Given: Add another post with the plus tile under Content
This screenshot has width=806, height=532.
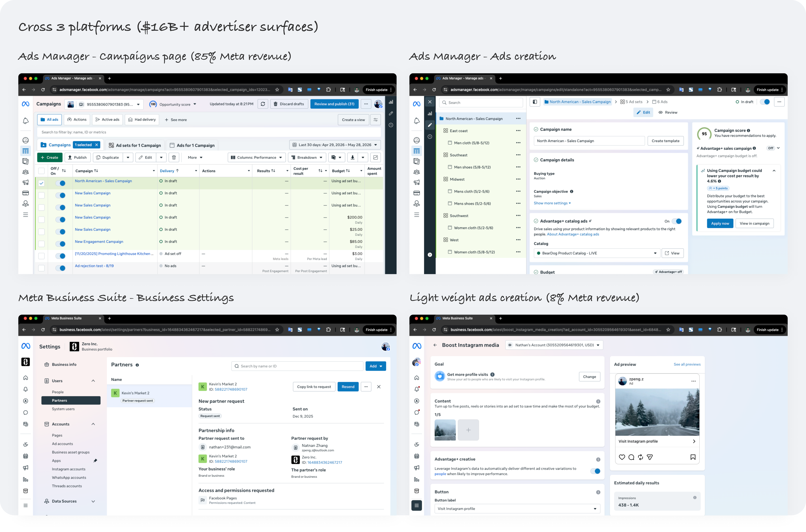Looking at the screenshot, I should click(x=468, y=430).
